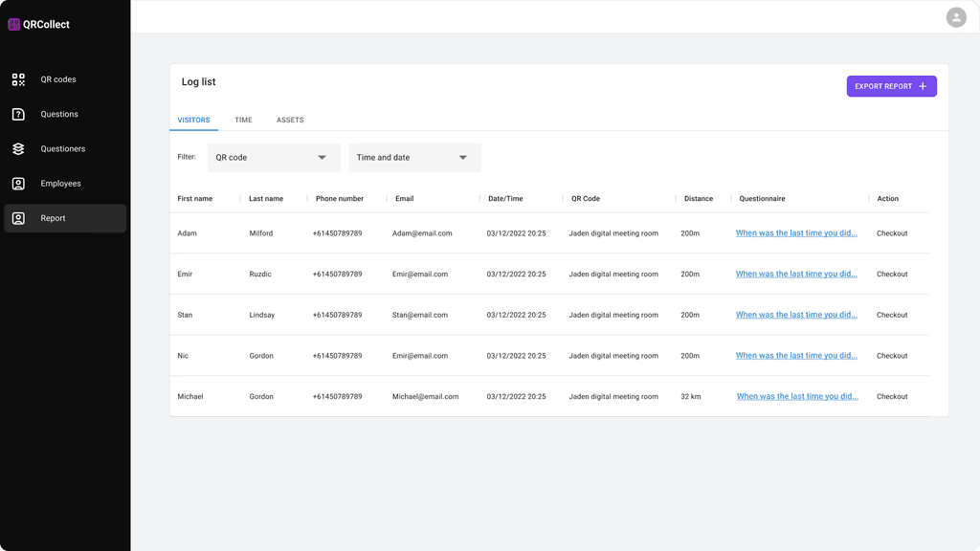Open the user profile avatar
Screen dimensions: 980x551
(x=955, y=17)
